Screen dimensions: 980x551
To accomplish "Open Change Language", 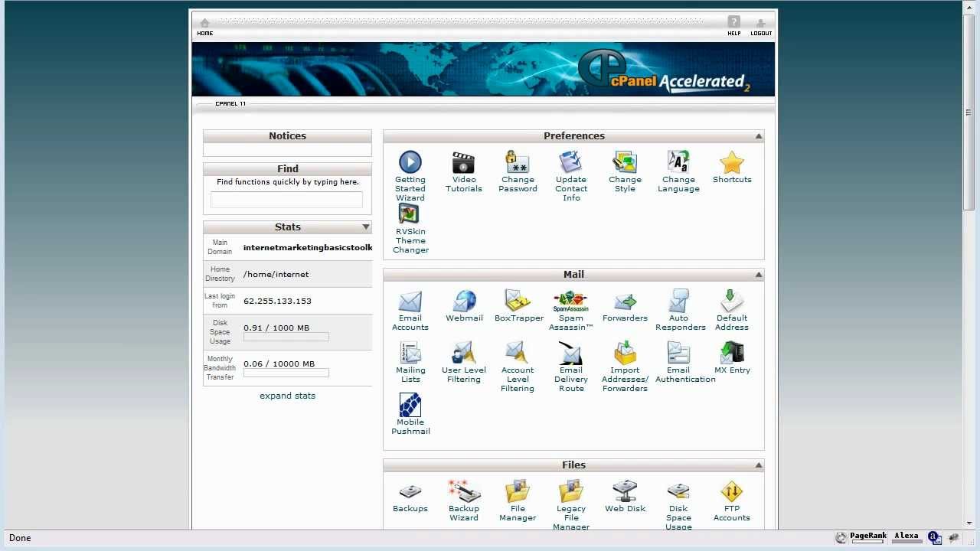I will [x=678, y=171].
